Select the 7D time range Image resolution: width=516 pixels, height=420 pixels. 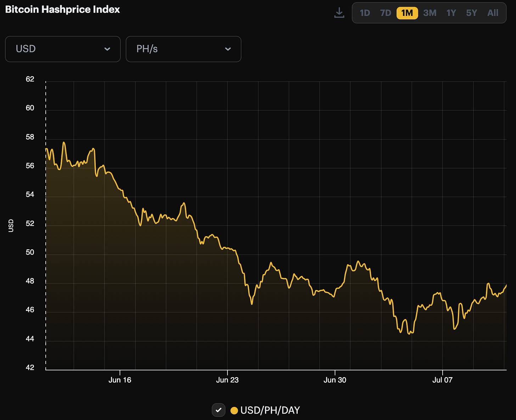(x=386, y=13)
